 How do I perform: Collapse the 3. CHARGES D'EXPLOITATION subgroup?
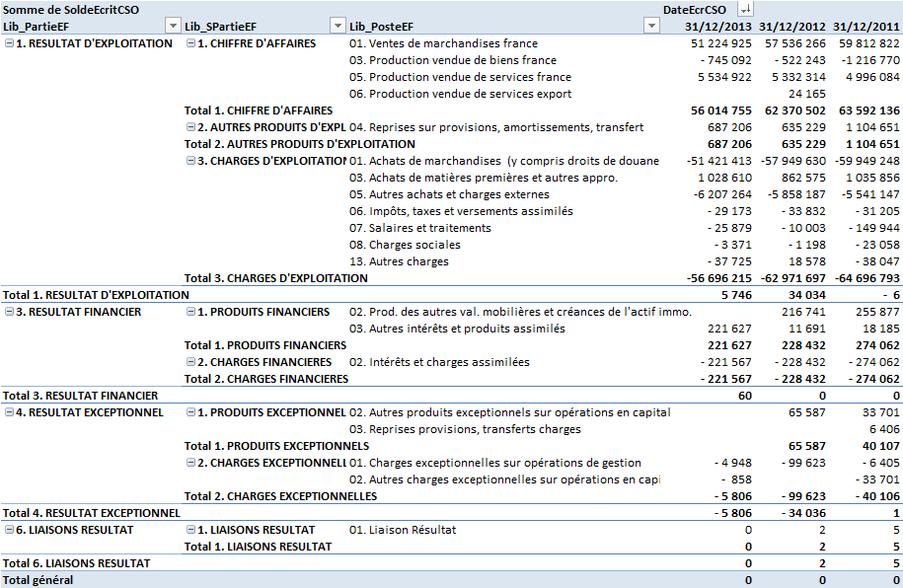coord(190,161)
